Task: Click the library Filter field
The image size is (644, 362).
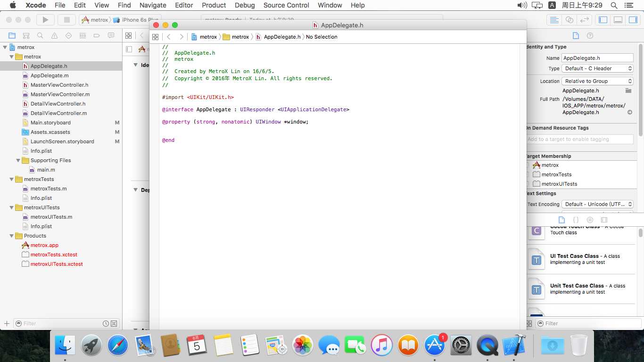Action: pyautogui.click(x=589, y=323)
